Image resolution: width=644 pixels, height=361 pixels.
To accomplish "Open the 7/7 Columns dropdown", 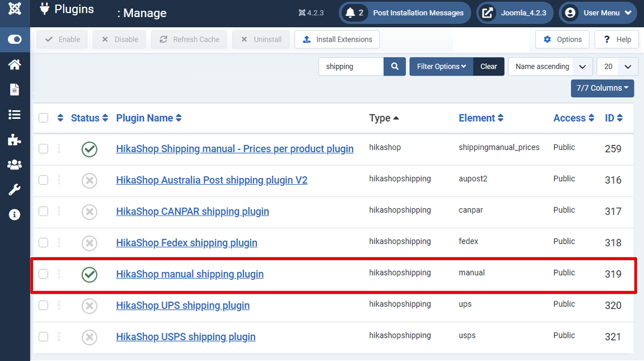I will (603, 88).
